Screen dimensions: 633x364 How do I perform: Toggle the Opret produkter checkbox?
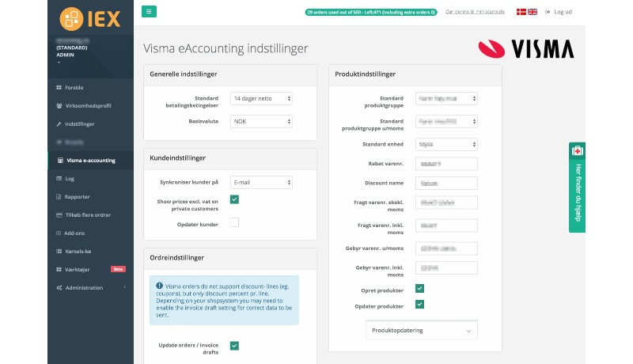[419, 289]
